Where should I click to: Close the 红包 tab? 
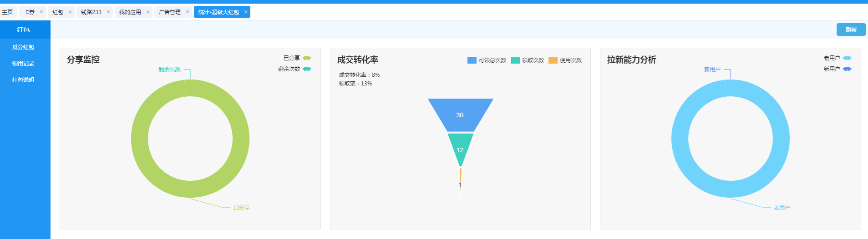click(70, 12)
